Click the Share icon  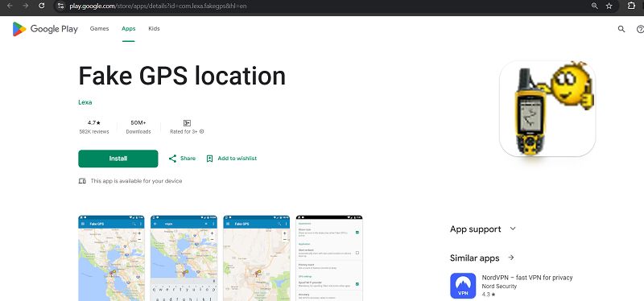click(x=172, y=159)
